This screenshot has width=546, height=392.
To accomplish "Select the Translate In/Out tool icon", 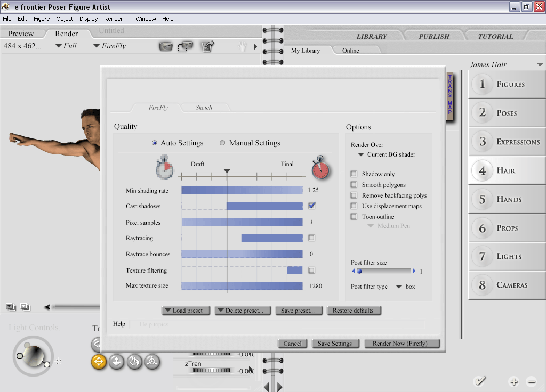I will [x=117, y=362].
